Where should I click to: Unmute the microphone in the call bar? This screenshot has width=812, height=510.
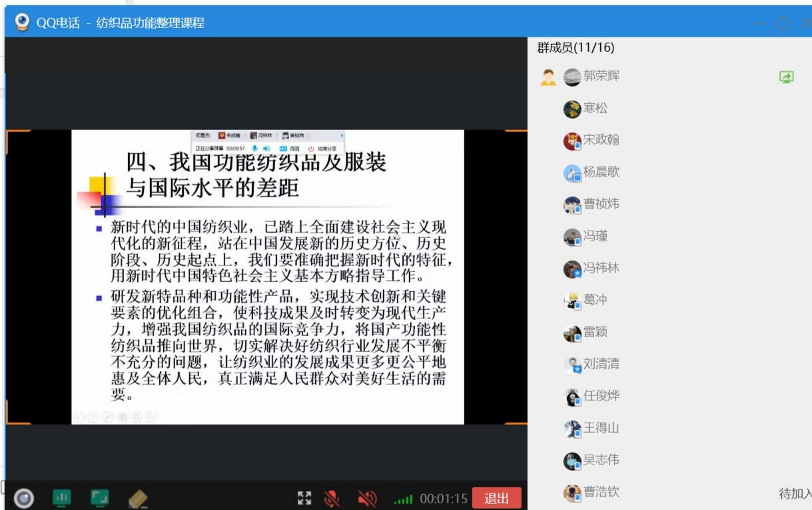tap(332, 498)
